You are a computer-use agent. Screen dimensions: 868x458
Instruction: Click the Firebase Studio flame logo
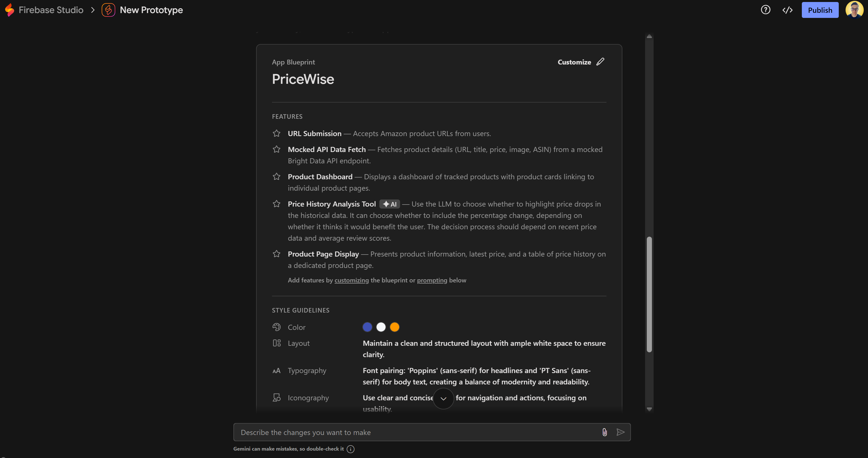point(9,10)
